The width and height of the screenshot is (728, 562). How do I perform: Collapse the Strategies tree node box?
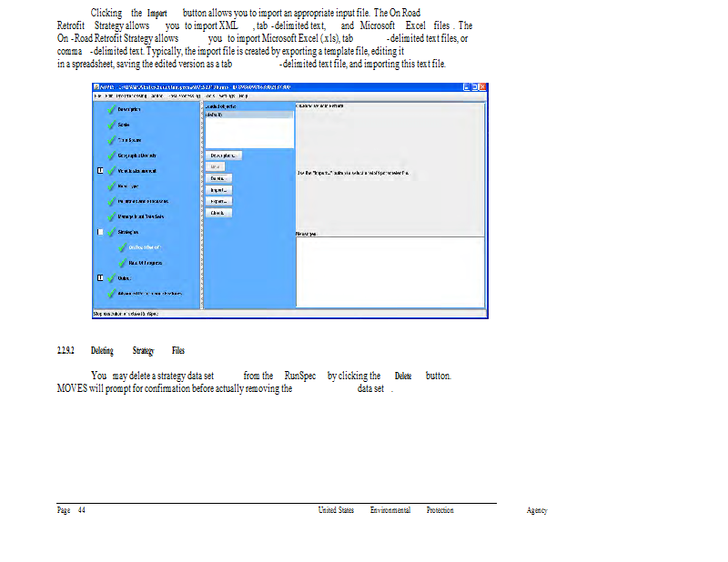coord(100,232)
